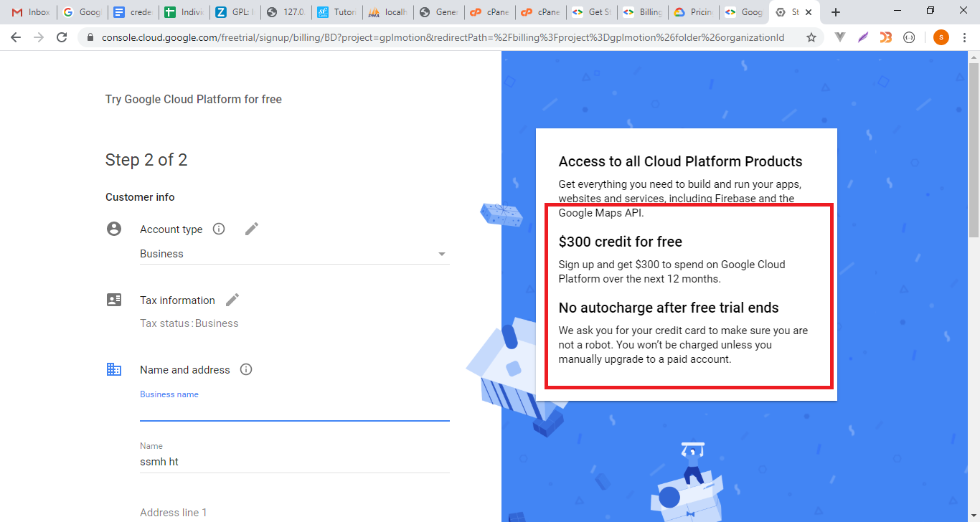Image resolution: width=980 pixels, height=522 pixels.
Task: Open the orange profile avatar
Action: [941, 37]
